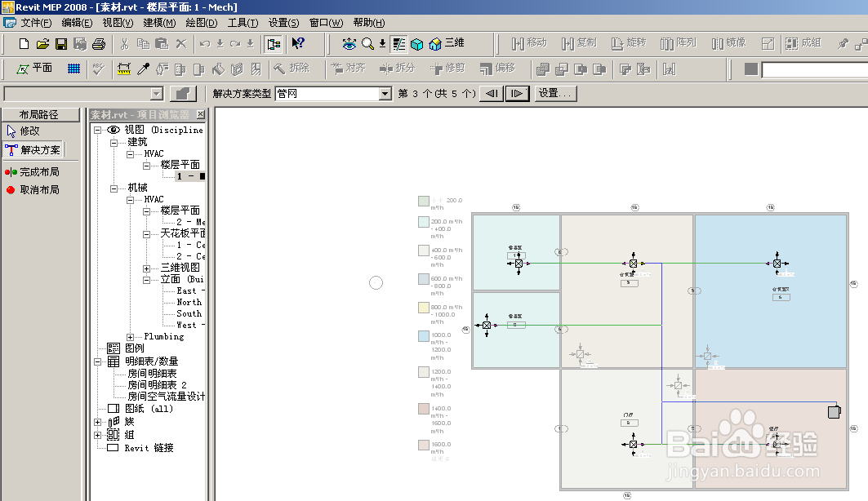Open the 视图(V) menu

tap(118, 23)
